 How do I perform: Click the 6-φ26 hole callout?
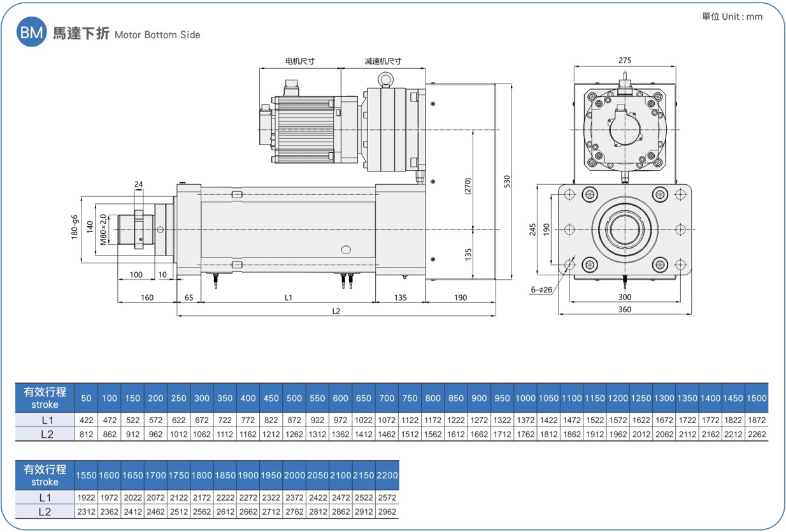coord(541,289)
